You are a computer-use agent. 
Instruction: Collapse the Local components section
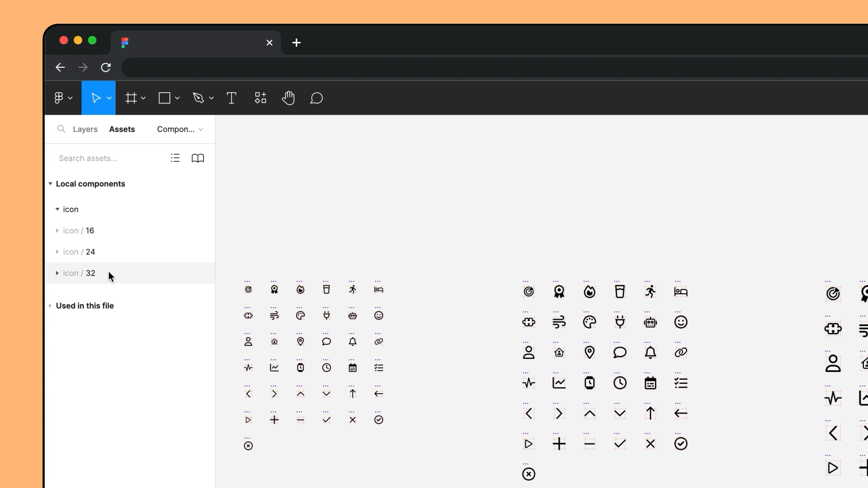50,184
